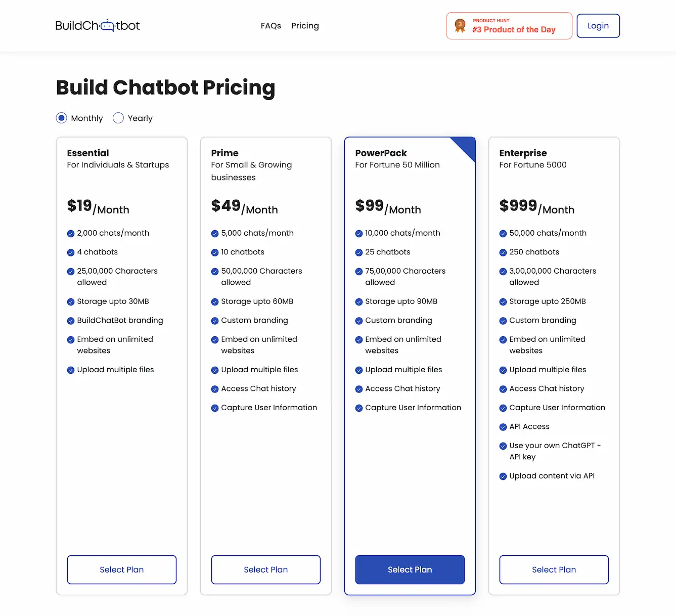This screenshot has width=676, height=616.
Task: Click the checkmark beside Storage upto 90MB
Action: (359, 301)
